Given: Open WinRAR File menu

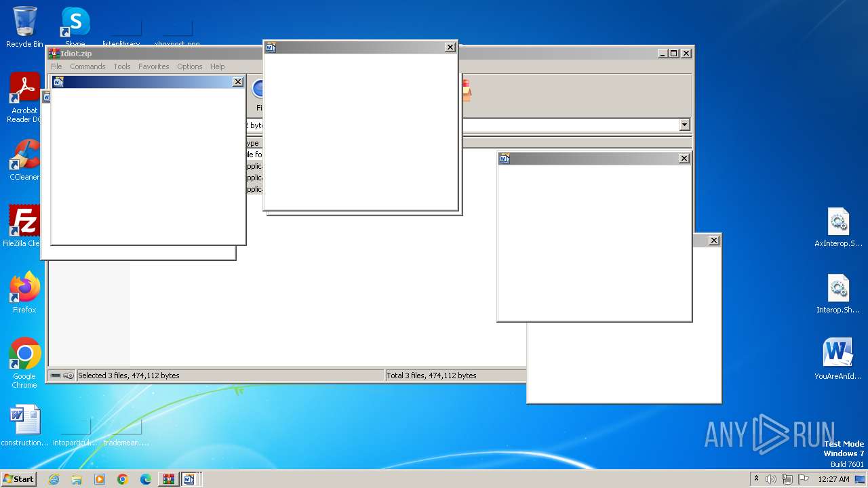Looking at the screenshot, I should tap(56, 66).
